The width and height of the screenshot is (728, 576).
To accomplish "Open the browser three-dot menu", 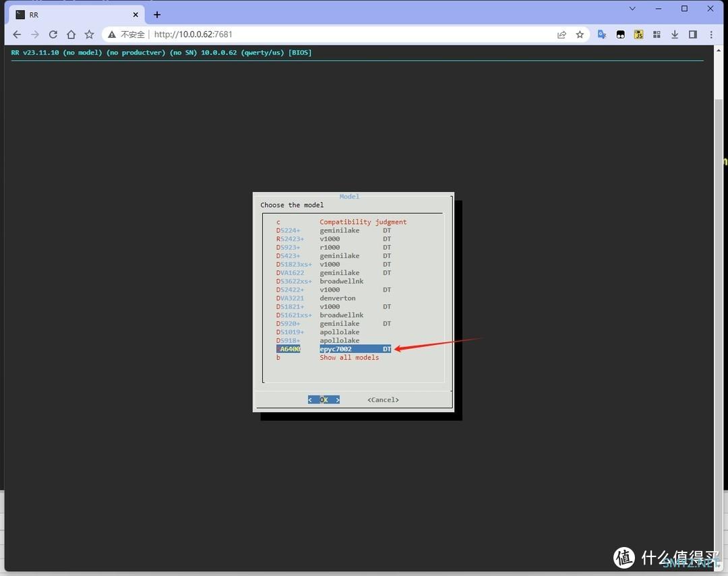I will point(711,34).
